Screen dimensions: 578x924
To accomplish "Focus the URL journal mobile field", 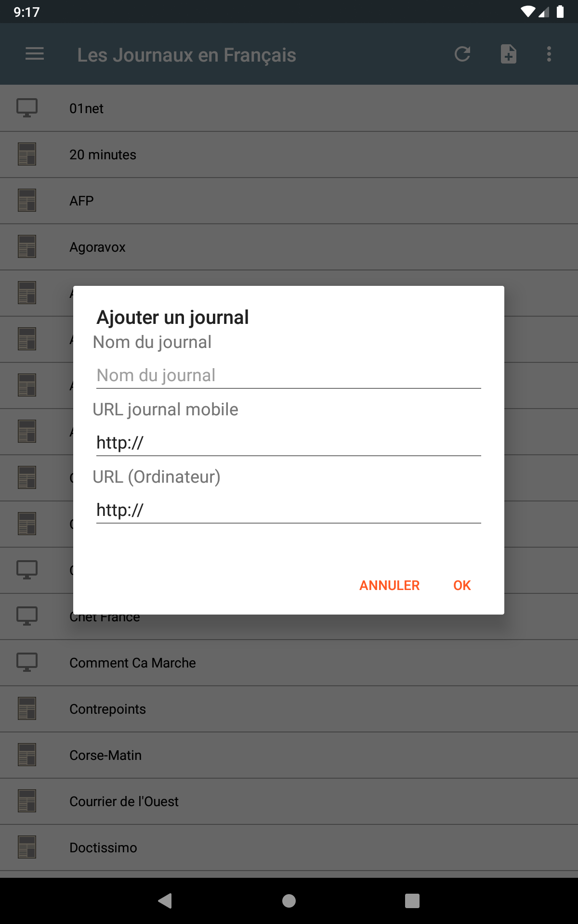I will coord(289,443).
